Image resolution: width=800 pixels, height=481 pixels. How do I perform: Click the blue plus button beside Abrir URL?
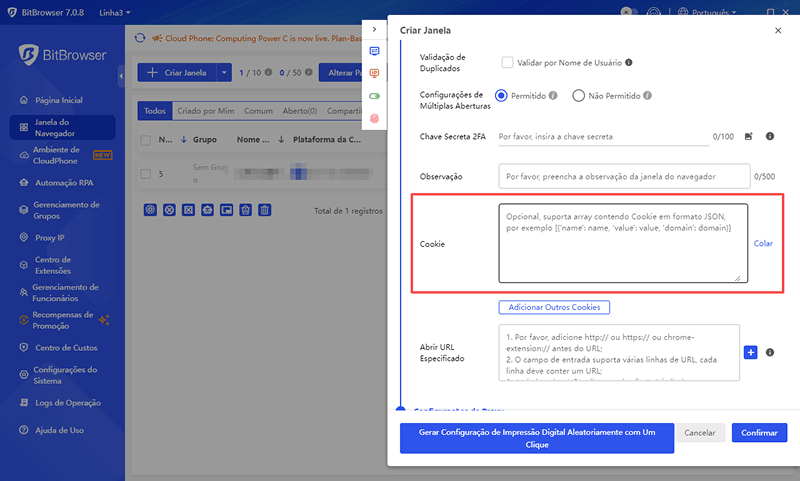[751, 352]
